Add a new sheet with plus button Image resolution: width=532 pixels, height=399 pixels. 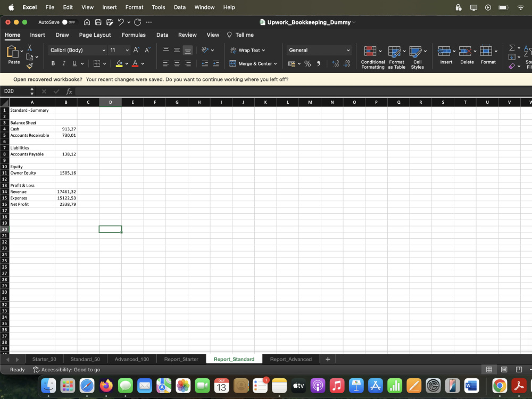tap(328, 359)
